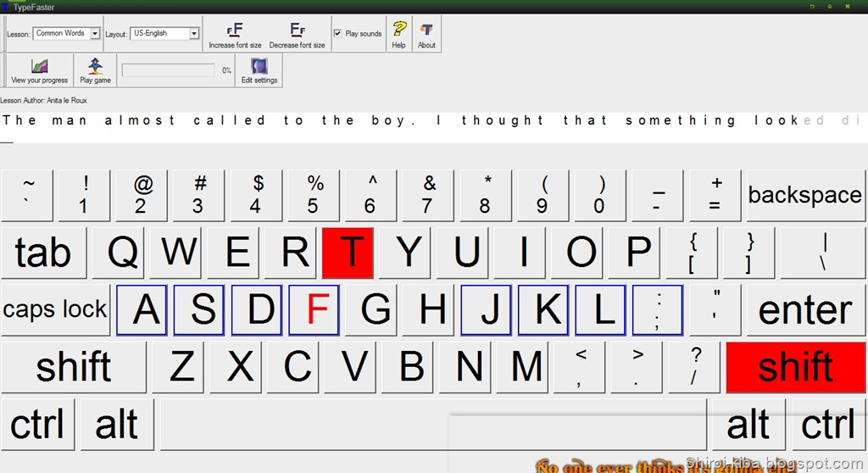Click the on-screen backspace key
The width and height of the screenshot is (868, 473).
[x=805, y=195]
